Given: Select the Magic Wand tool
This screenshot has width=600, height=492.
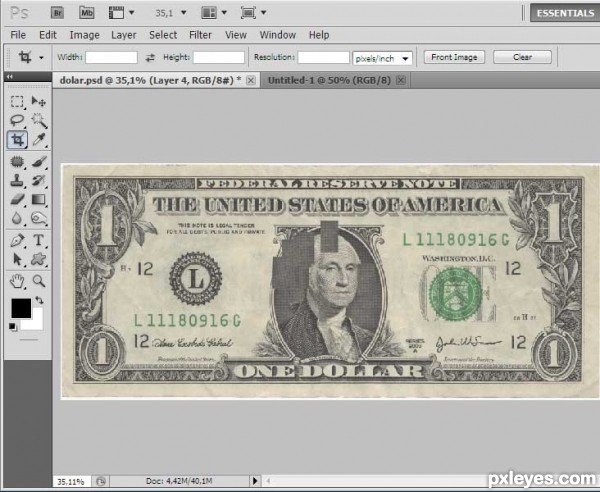Looking at the screenshot, I should (39, 120).
